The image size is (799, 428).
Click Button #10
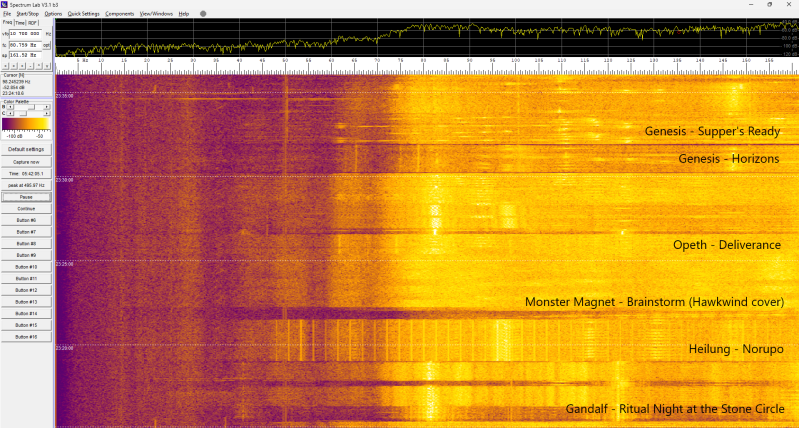point(26,266)
